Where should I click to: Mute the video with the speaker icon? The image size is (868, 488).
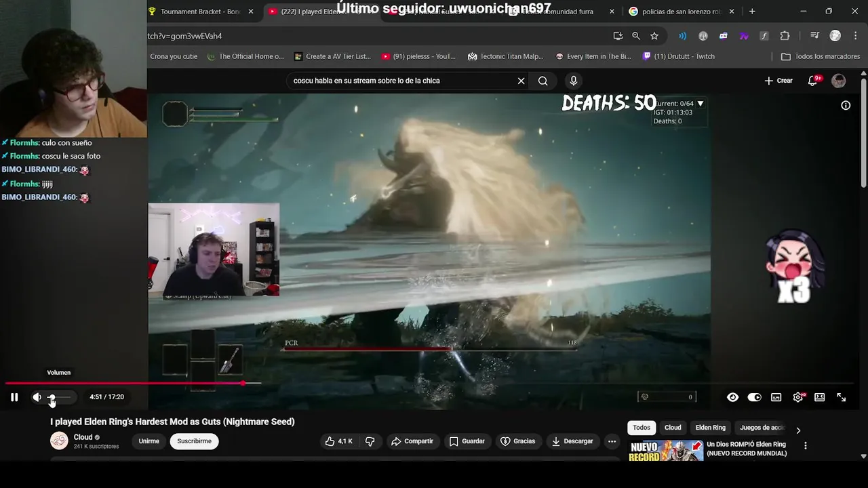[37, 397]
